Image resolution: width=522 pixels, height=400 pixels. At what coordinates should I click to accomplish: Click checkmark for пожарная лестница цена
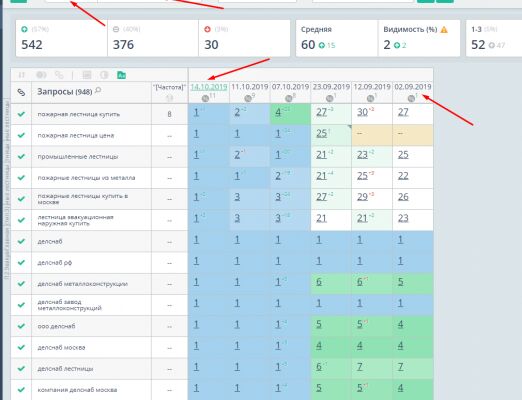tap(21, 135)
